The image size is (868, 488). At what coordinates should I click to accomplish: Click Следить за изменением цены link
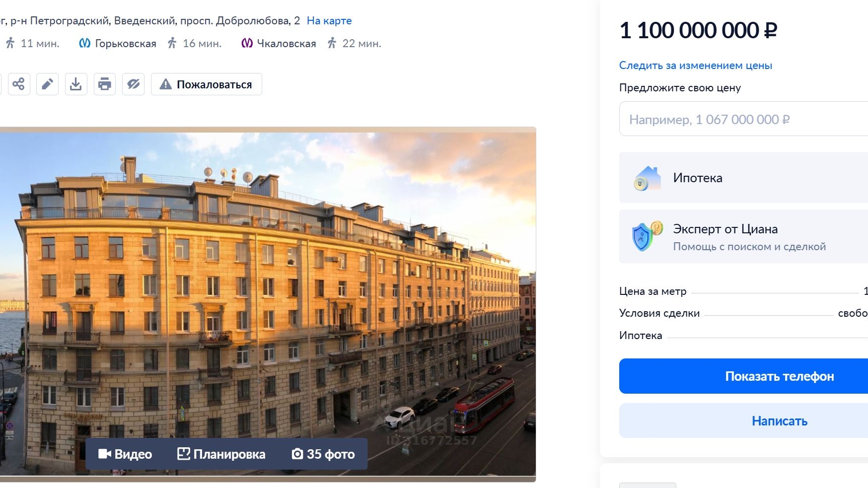coord(695,65)
